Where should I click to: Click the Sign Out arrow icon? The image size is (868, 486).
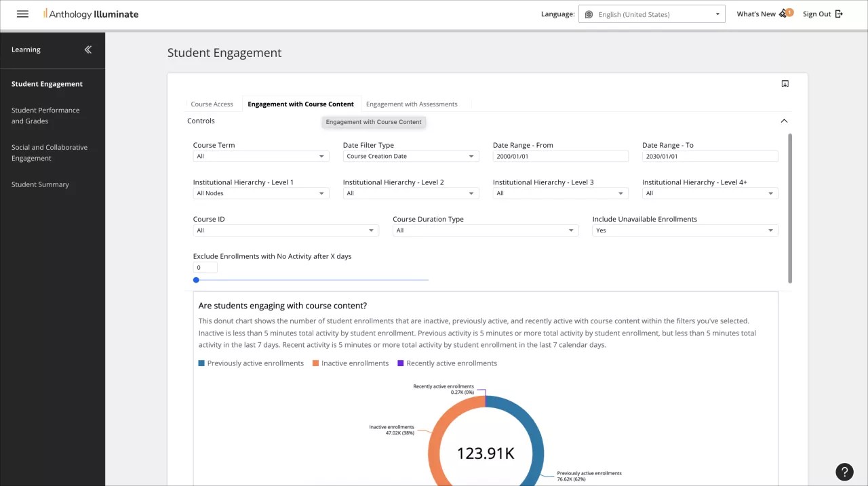click(839, 14)
